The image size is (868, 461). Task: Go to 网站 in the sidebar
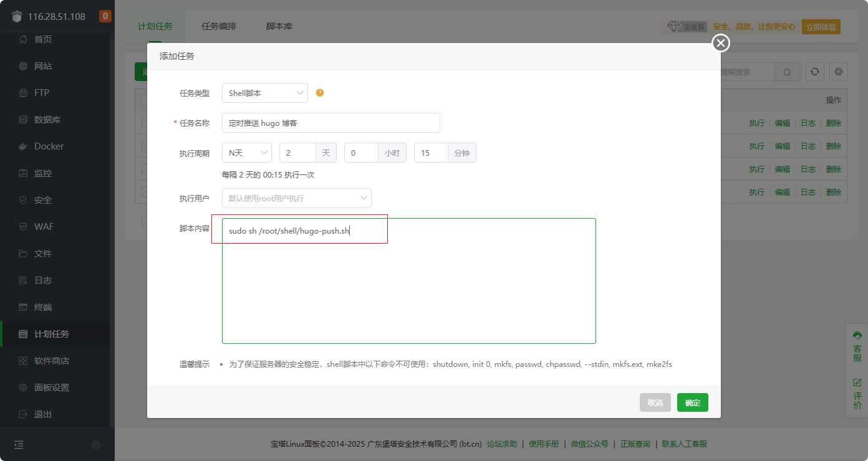42,66
